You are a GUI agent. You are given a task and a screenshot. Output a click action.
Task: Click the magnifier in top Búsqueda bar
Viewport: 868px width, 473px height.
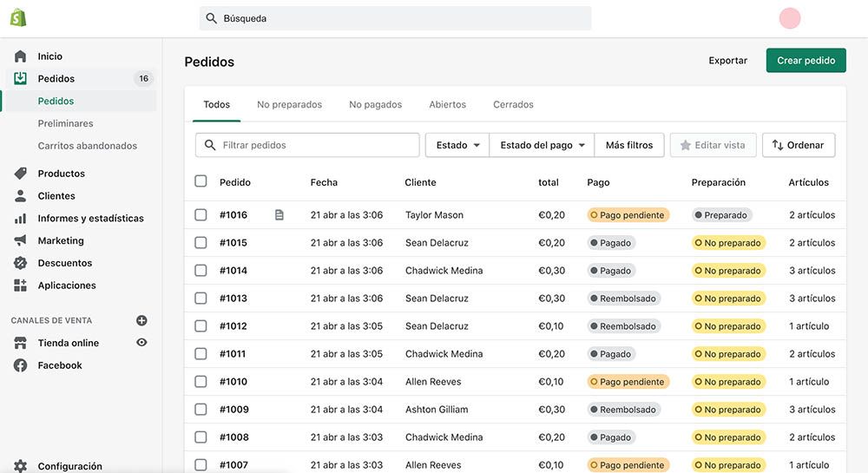pos(211,18)
